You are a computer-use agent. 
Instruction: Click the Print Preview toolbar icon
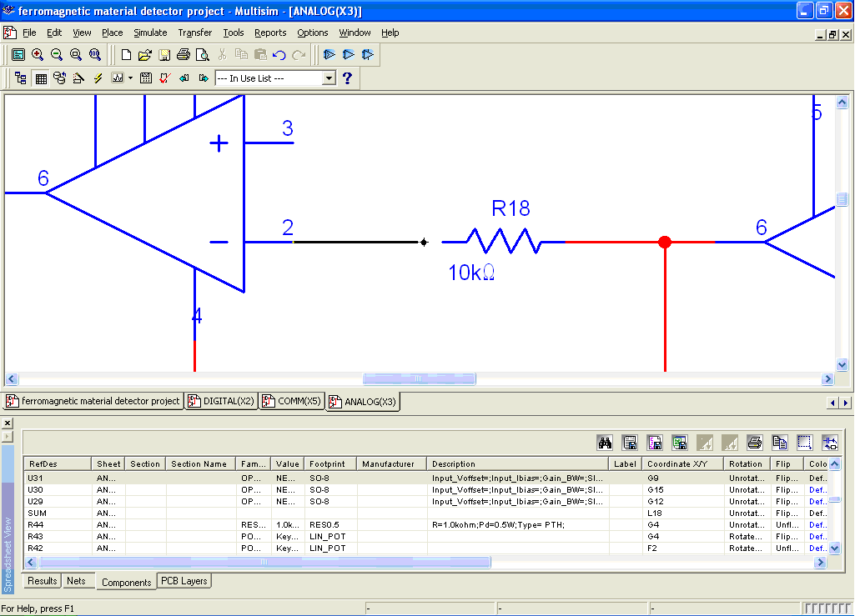click(x=202, y=55)
